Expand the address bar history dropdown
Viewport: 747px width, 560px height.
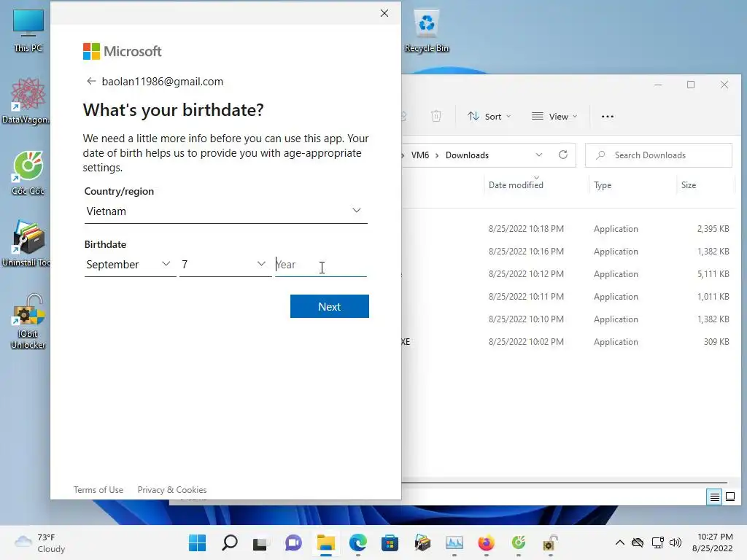coord(539,155)
